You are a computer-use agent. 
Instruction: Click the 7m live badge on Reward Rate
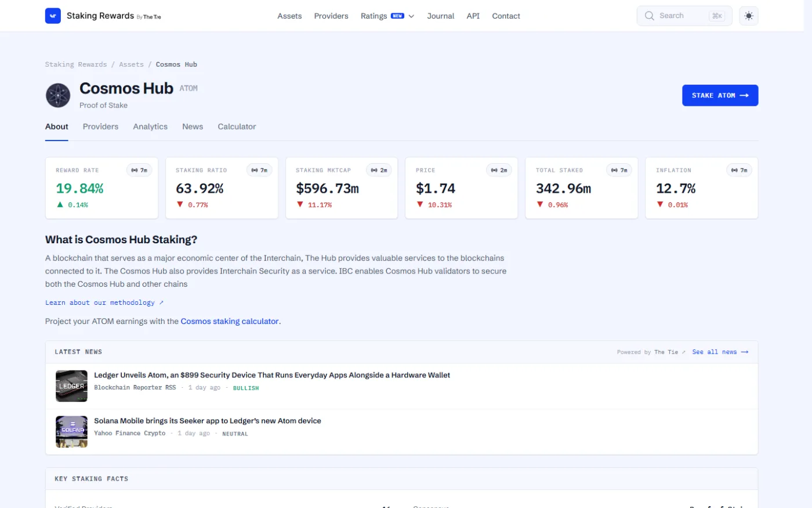point(139,170)
